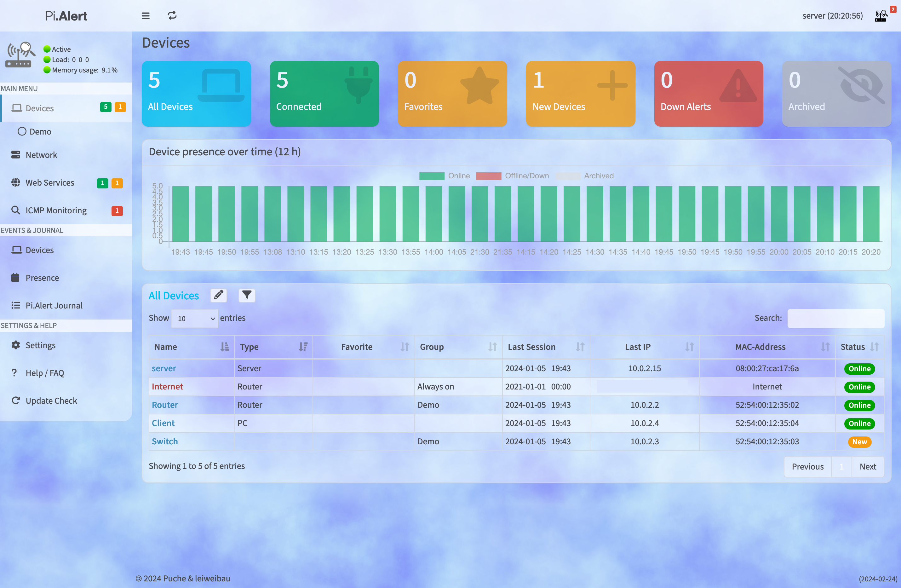Open the router notifications icon top right
This screenshot has height=588, width=901.
pyautogui.click(x=881, y=16)
